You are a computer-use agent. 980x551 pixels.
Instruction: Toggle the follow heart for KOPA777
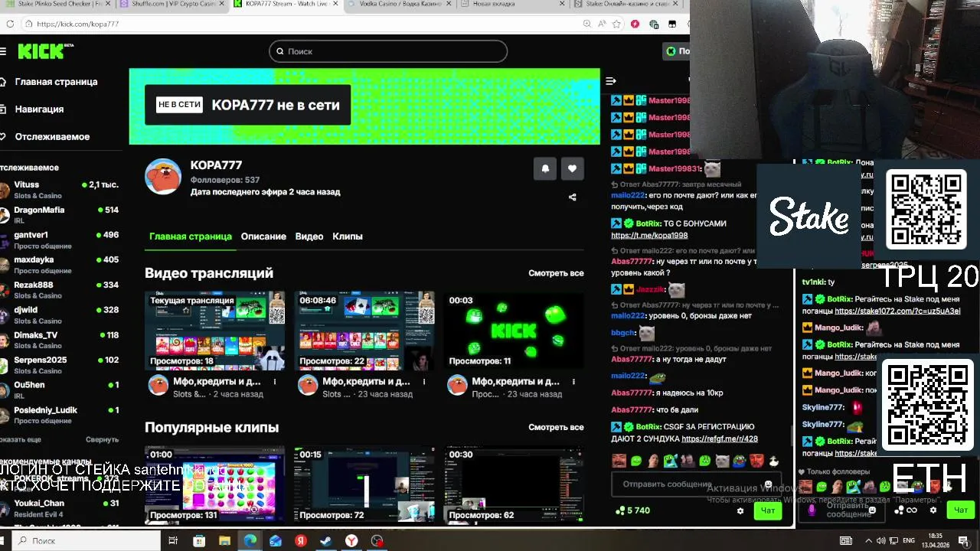(572, 168)
